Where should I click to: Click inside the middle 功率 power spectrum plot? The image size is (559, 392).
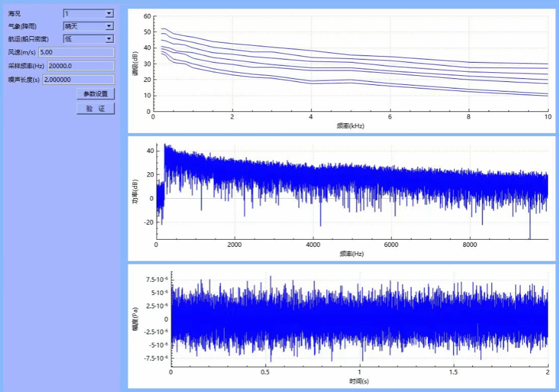[352, 191]
